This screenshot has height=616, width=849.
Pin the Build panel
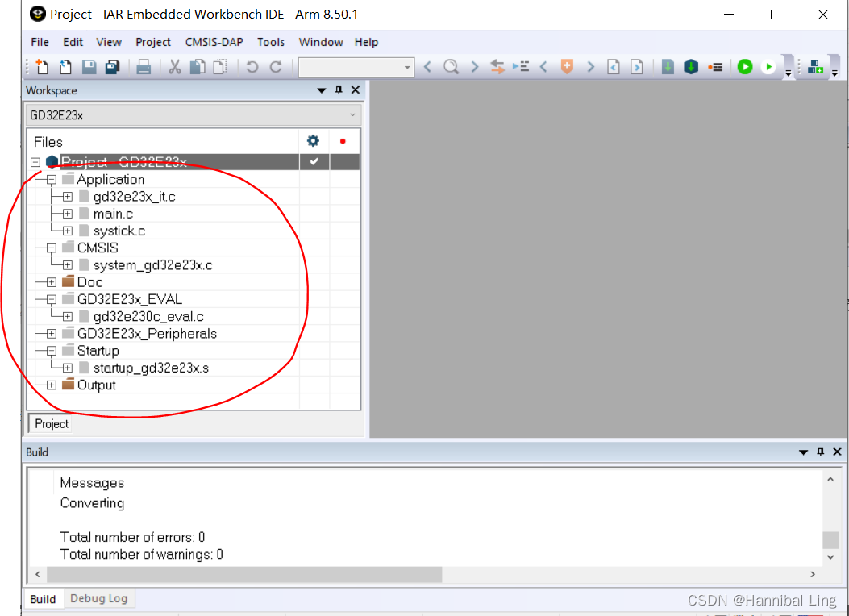[x=820, y=452]
